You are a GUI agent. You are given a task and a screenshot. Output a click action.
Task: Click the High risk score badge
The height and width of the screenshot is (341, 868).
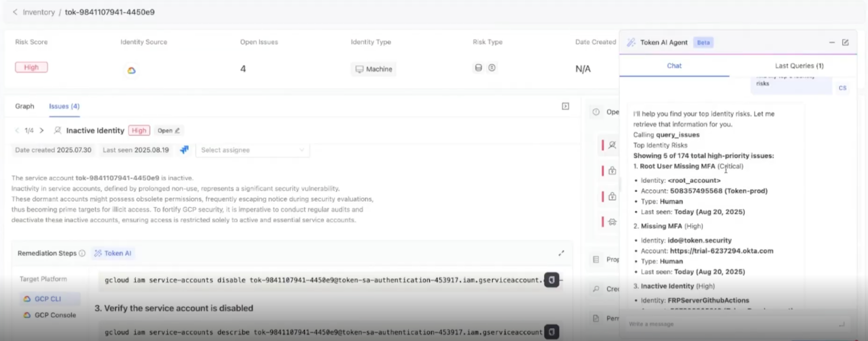(31, 67)
